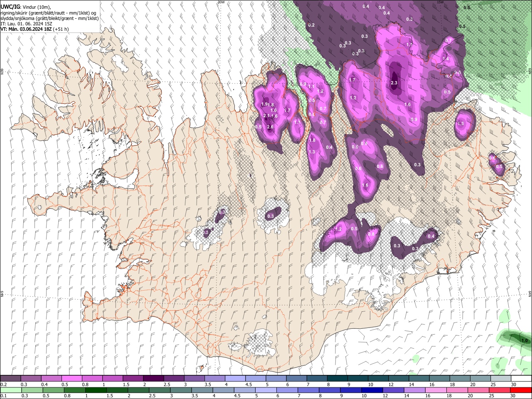Click the 15W longitude label

click(441, 2)
